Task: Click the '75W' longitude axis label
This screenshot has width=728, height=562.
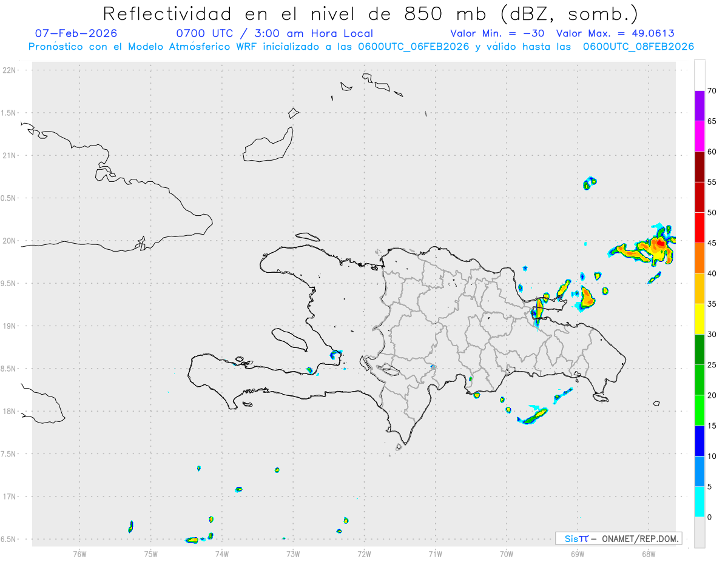Action: coord(151,553)
